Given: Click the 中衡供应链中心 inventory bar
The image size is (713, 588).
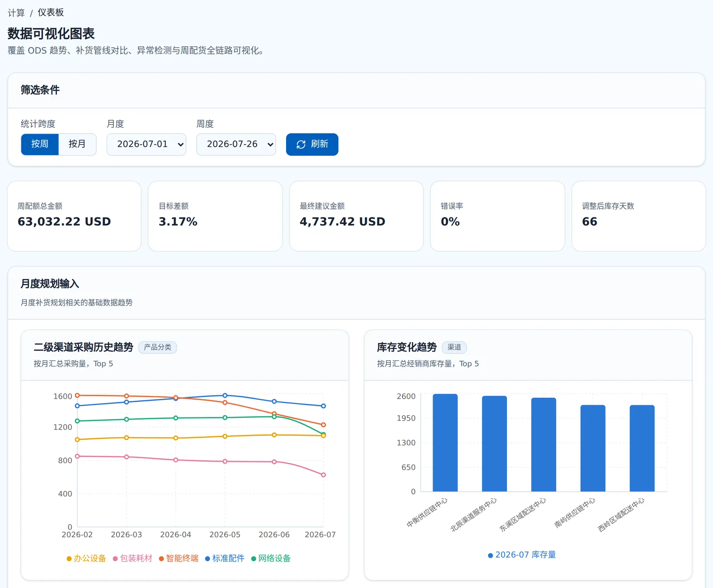Looking at the screenshot, I should pyautogui.click(x=445, y=443).
